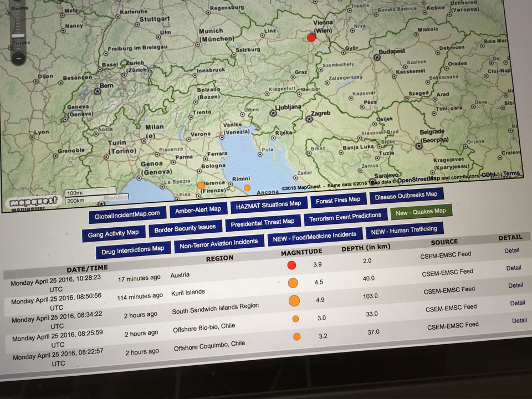Follow the OpenStreetMap attribution link
The image size is (532, 399).
[x=418, y=180]
